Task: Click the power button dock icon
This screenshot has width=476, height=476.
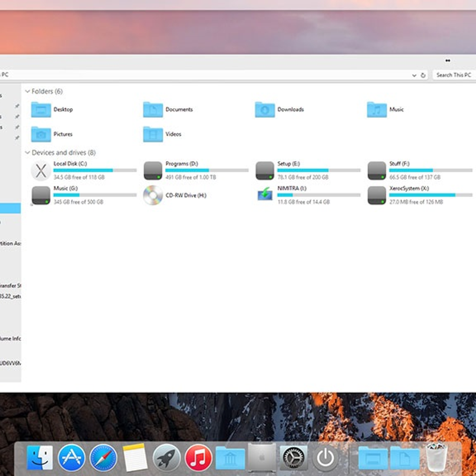Action: pos(326,457)
